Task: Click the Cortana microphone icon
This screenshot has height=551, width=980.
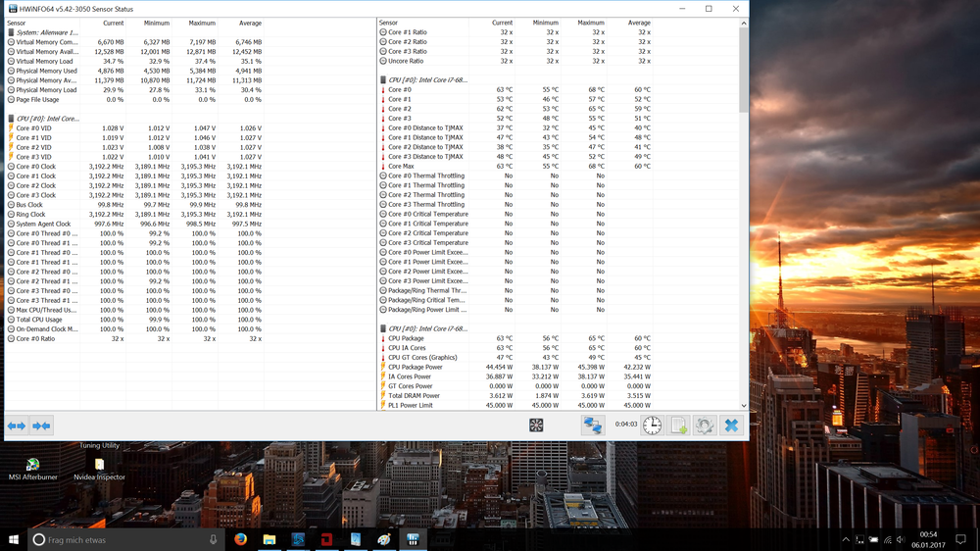Action: tap(213, 539)
